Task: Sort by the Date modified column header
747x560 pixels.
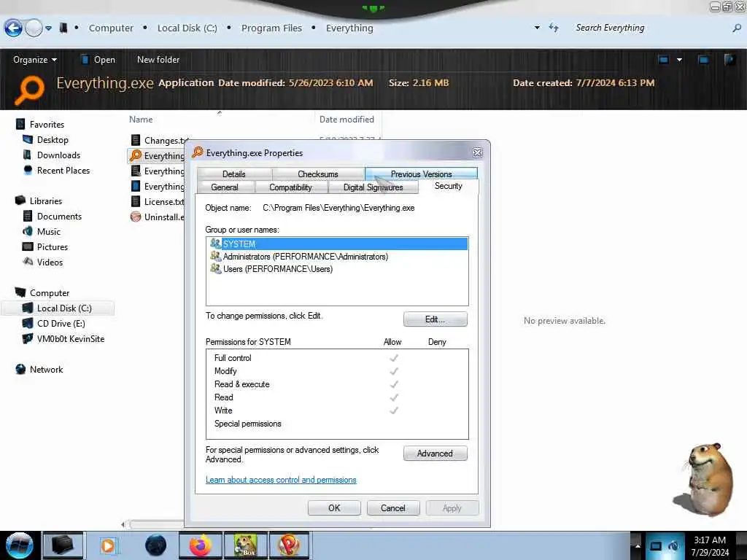Action: click(347, 120)
